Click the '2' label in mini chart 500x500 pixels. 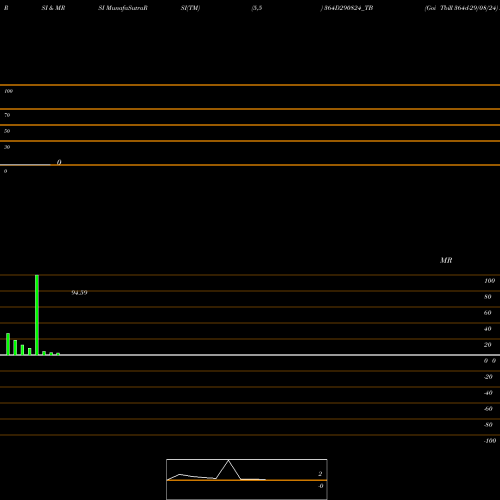[320, 474]
